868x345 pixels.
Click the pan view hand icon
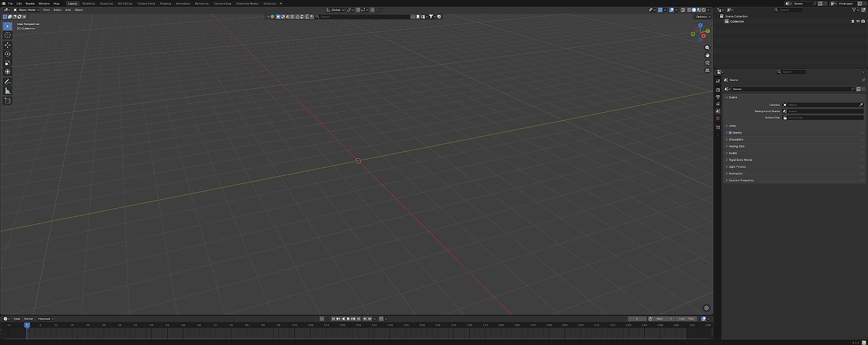(708, 55)
